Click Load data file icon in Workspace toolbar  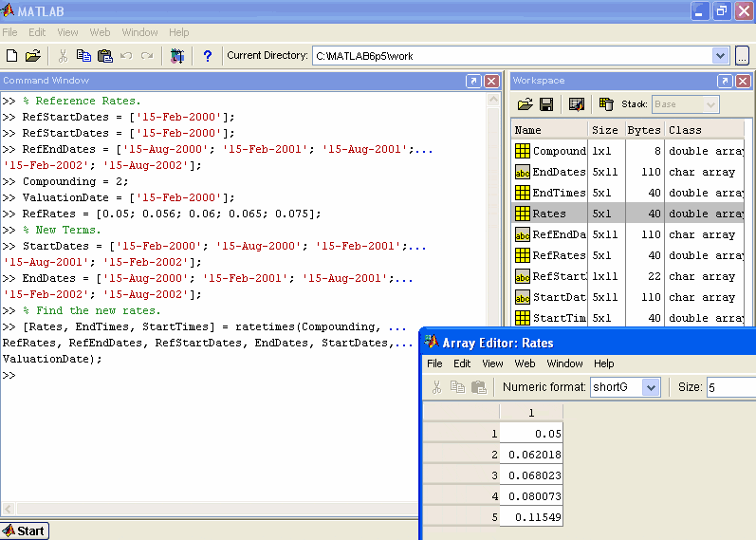(x=526, y=104)
